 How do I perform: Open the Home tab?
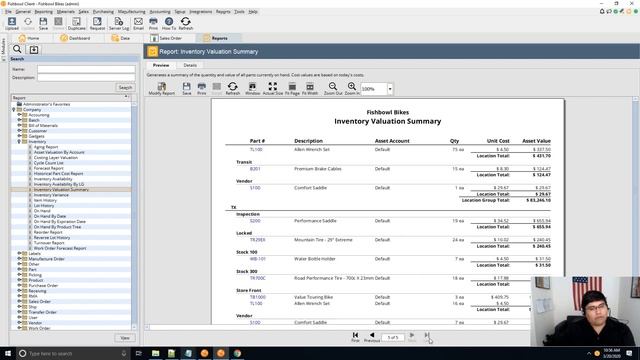click(x=29, y=38)
